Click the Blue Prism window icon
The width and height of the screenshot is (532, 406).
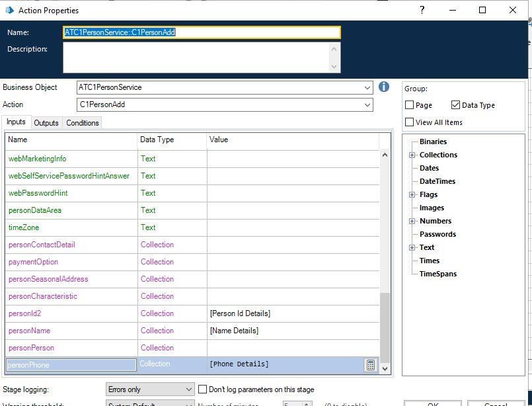tap(9, 10)
